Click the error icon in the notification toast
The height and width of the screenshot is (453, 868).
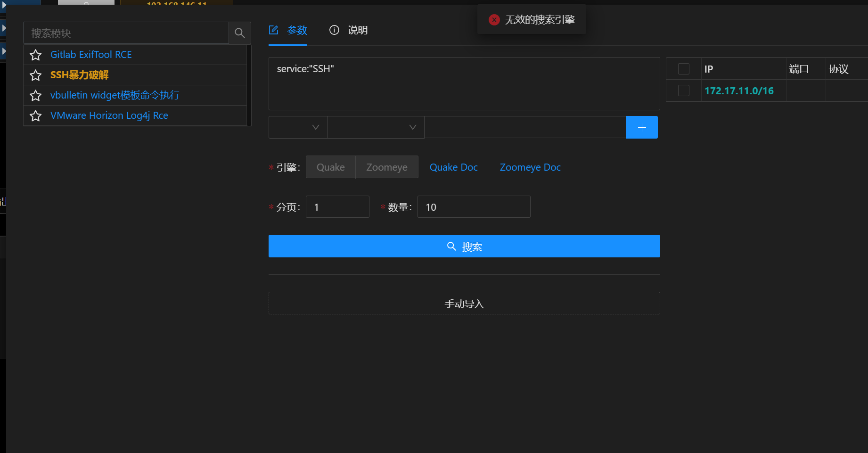494,20
